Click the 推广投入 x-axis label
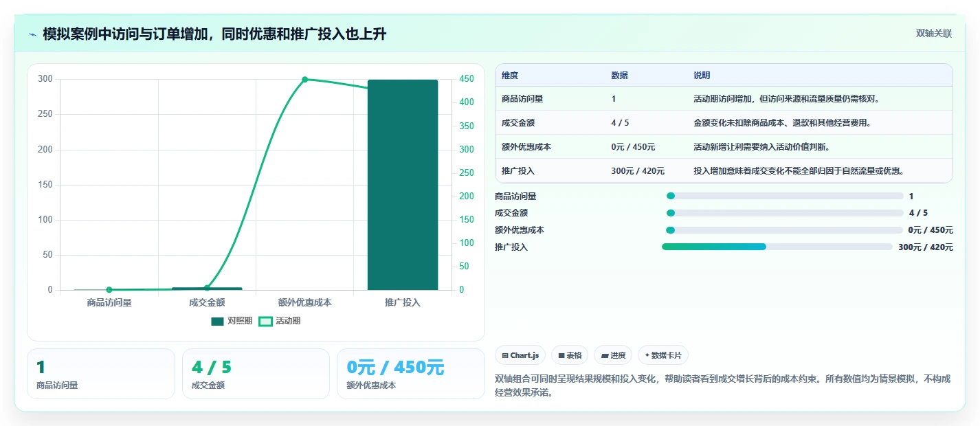Screen dimensions: 980x426 (x=403, y=302)
